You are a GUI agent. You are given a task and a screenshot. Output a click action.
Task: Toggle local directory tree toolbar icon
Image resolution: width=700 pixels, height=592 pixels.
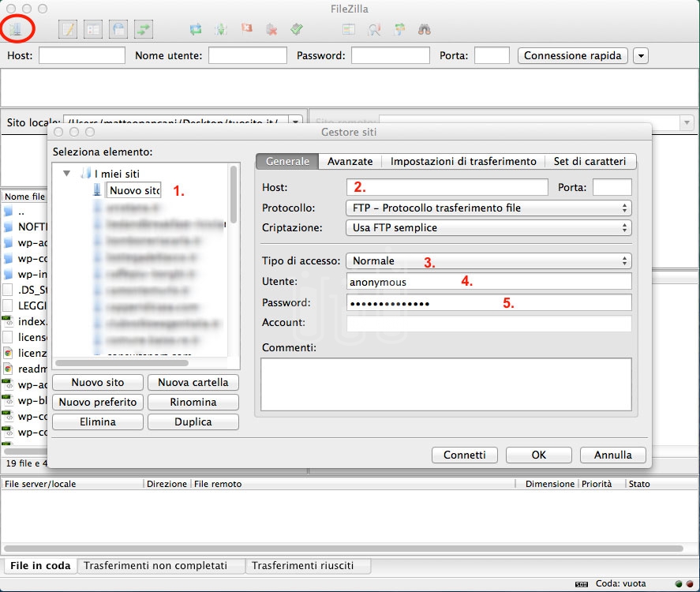point(93,29)
